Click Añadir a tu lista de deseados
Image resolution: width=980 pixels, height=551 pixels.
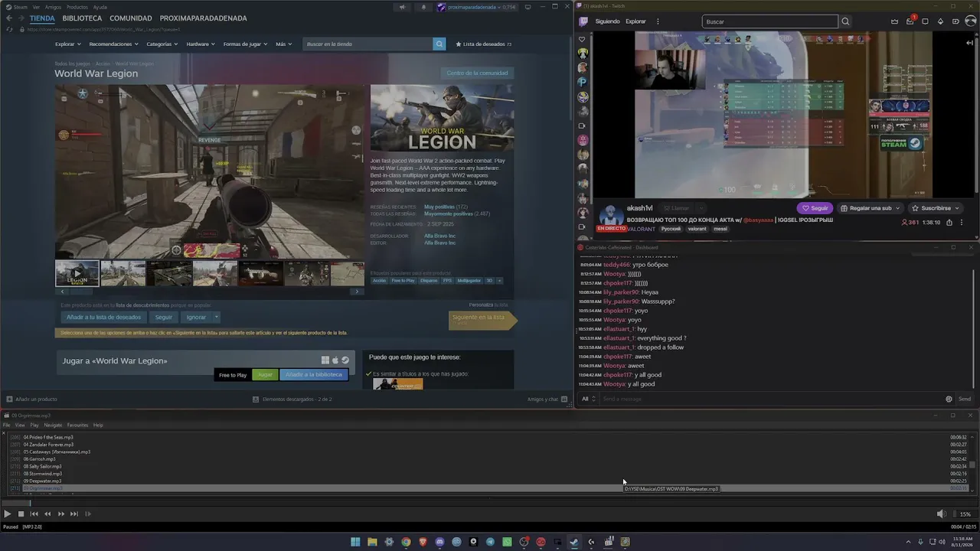click(x=103, y=317)
